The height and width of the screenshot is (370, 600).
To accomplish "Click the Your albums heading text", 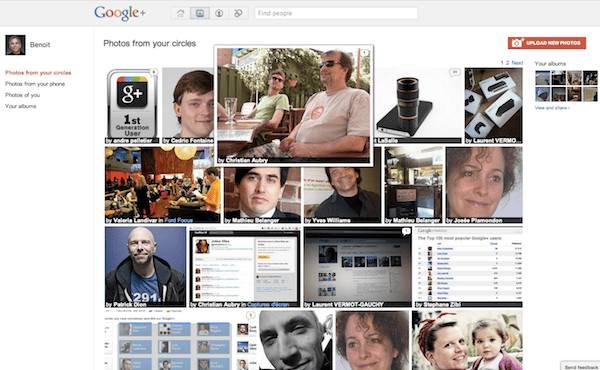I will pyautogui.click(x=550, y=64).
